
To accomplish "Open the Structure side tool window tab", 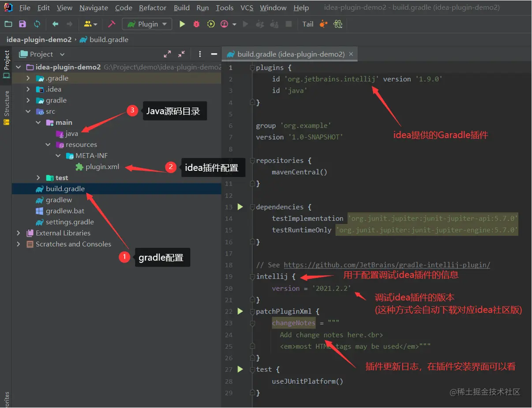I will [x=6, y=108].
